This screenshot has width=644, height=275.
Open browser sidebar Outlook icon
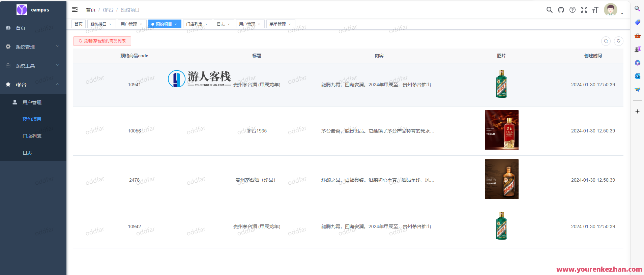point(637,76)
